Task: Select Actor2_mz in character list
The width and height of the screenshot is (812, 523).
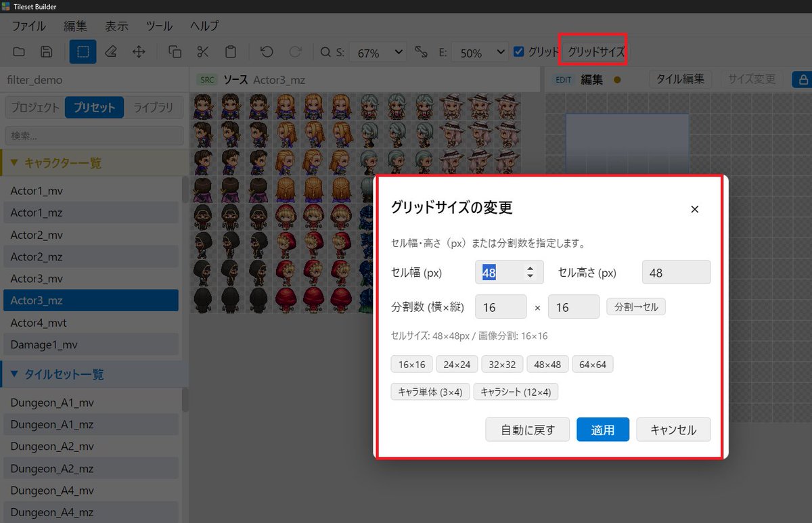Action: coord(91,256)
